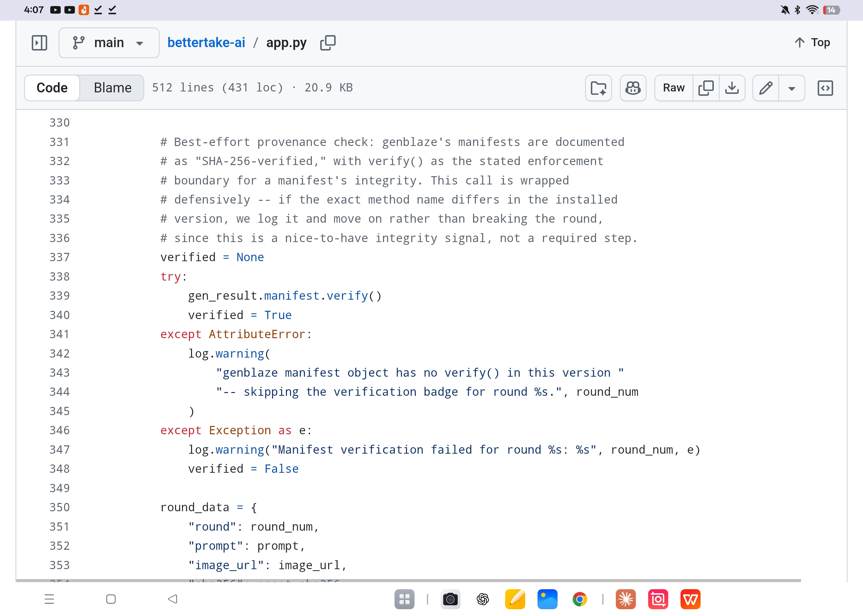Copy raw file contents
Screen dimensions: 863x616
706,88
